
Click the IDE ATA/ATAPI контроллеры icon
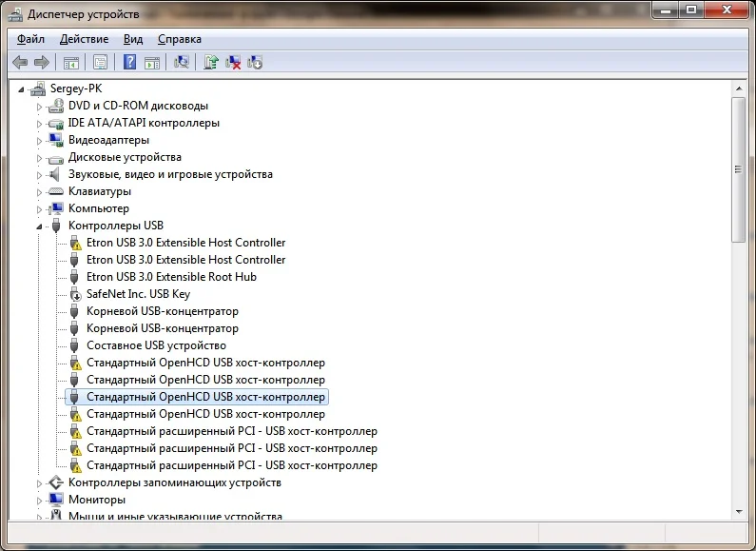click(56, 123)
